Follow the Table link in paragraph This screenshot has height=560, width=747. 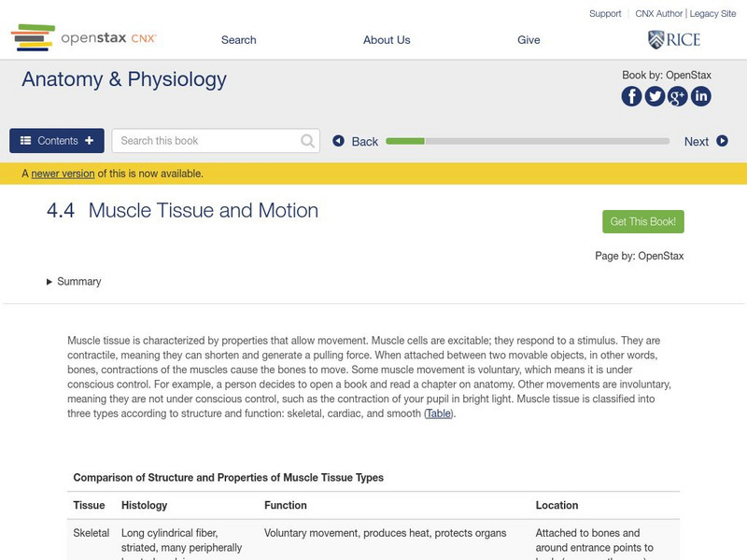(x=438, y=413)
